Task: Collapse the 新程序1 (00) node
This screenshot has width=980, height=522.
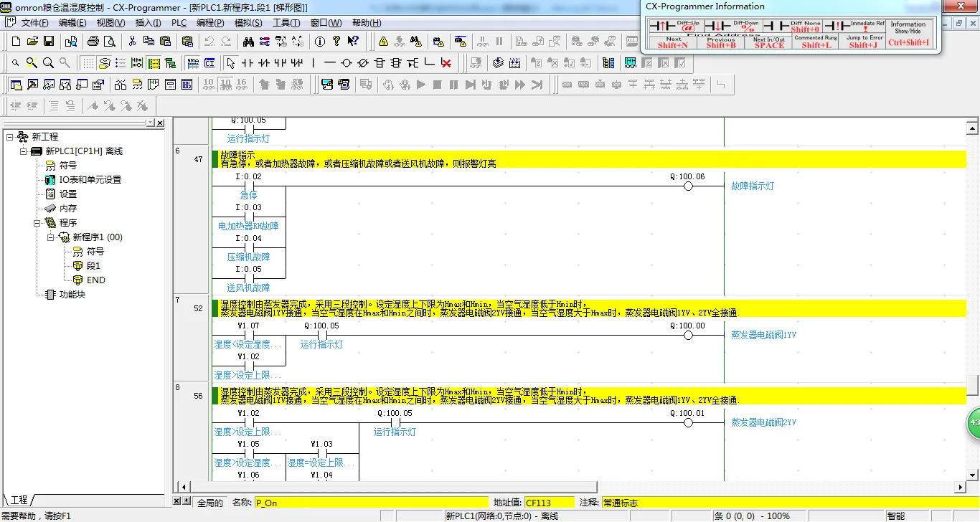Action: tap(51, 237)
